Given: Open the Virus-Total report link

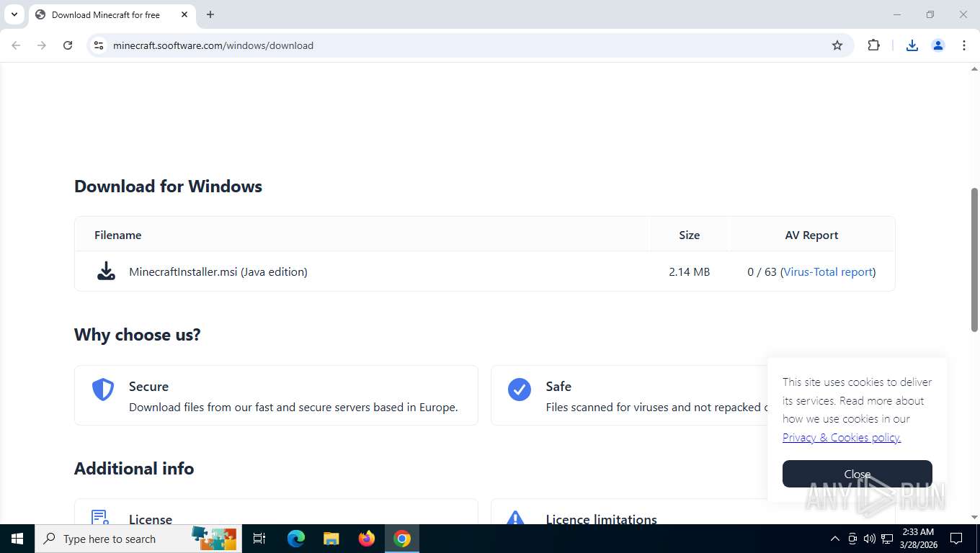Looking at the screenshot, I should click(x=828, y=271).
